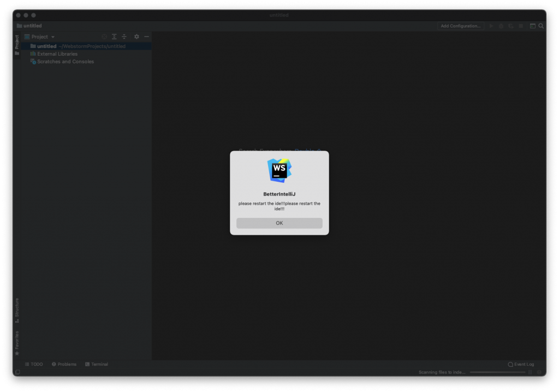
Task: Click the Stop square icon
Action: (521, 26)
